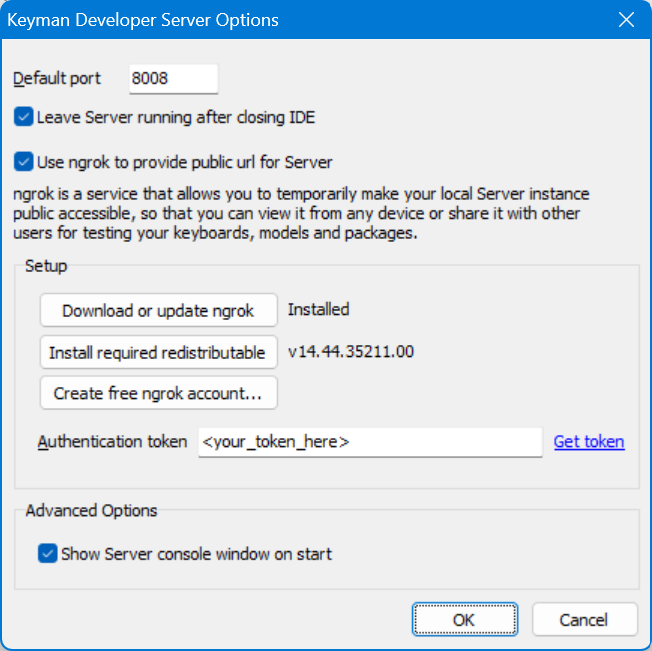Click the Setup group heading
Screen dimensions: 652x651
tap(46, 266)
